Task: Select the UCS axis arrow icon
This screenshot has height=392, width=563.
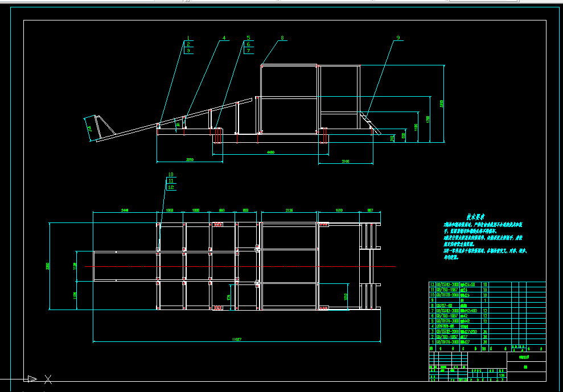Action: click(x=32, y=379)
